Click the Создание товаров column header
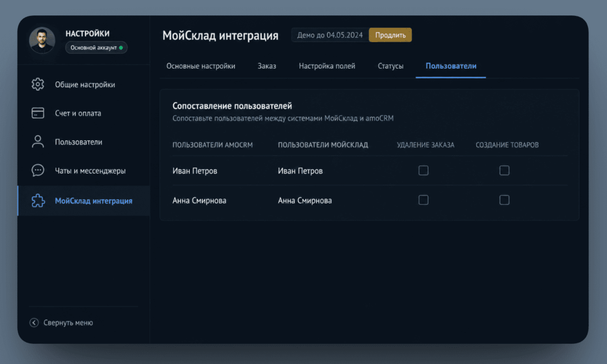 pos(507,145)
